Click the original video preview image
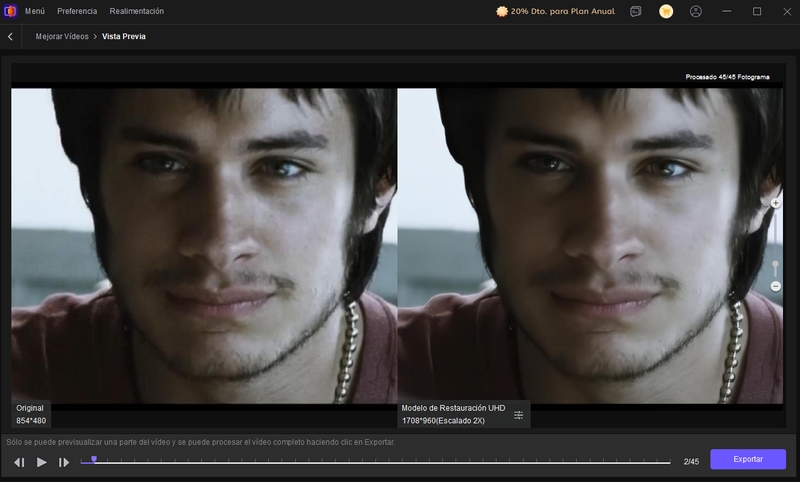 [204, 246]
